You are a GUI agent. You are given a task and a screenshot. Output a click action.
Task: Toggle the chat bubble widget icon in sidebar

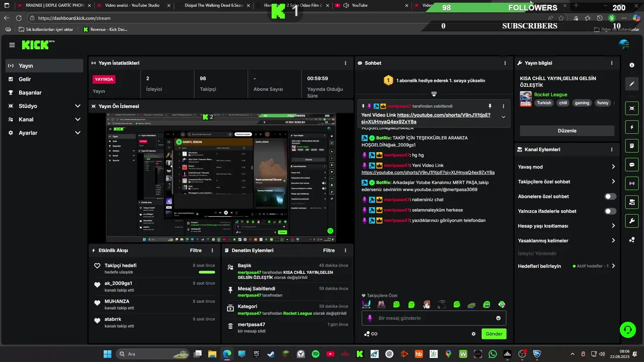[631, 164]
